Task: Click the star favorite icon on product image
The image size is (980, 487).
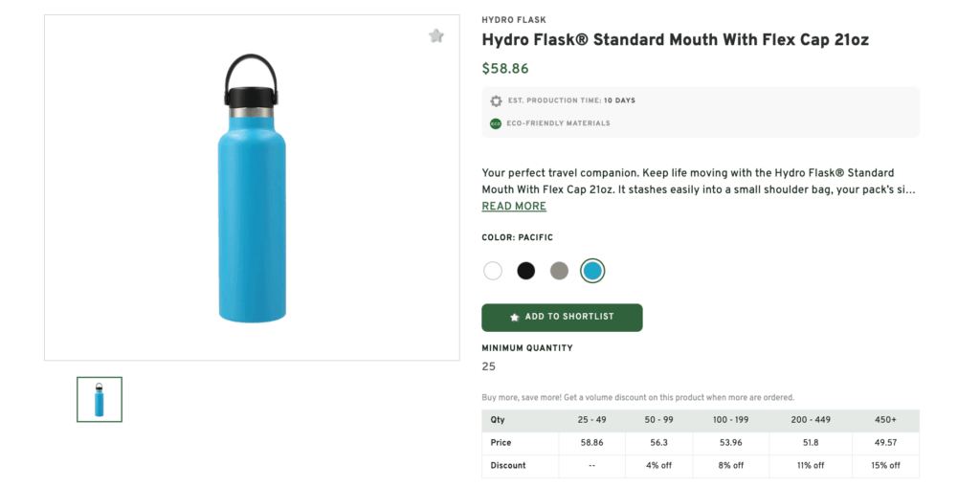Action: 436,36
